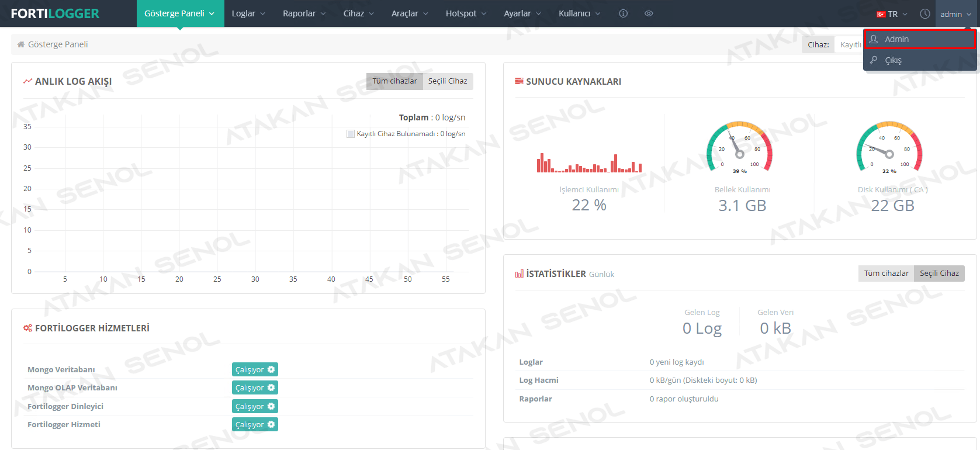Click the eye icon in navbar
Viewport: 980px width, 450px height.
649,13
